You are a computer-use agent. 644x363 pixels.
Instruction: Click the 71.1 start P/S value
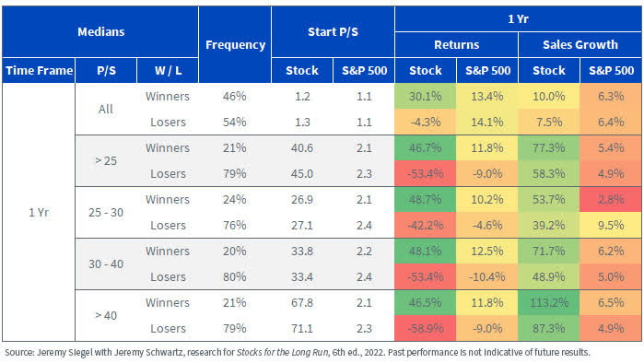(302, 329)
